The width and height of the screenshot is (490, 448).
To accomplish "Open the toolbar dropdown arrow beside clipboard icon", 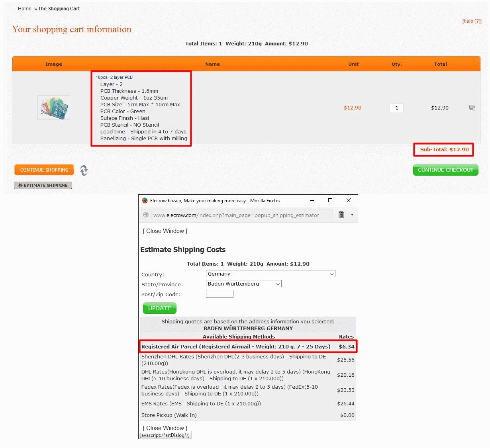I will coord(352,215).
